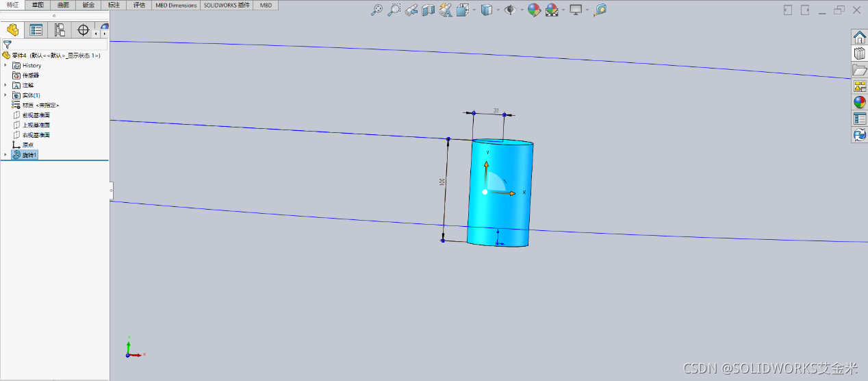Open the ConfigurationManager panel tab
This screenshot has height=381, width=868.
pos(60,29)
